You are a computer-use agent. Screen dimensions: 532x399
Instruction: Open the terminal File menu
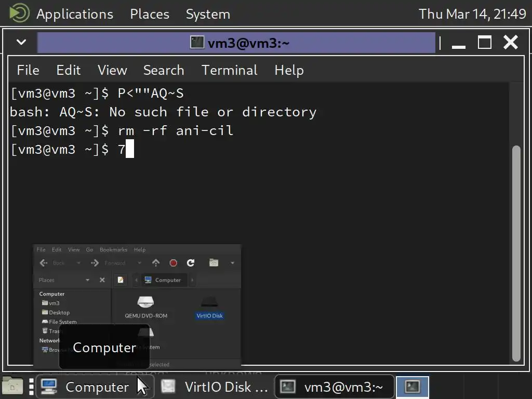tap(28, 70)
